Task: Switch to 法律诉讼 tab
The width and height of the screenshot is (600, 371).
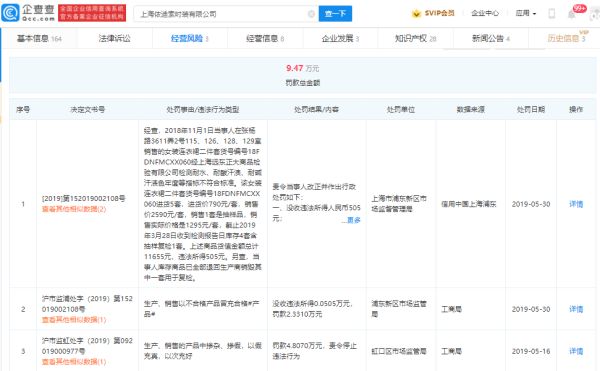Action: coord(114,38)
